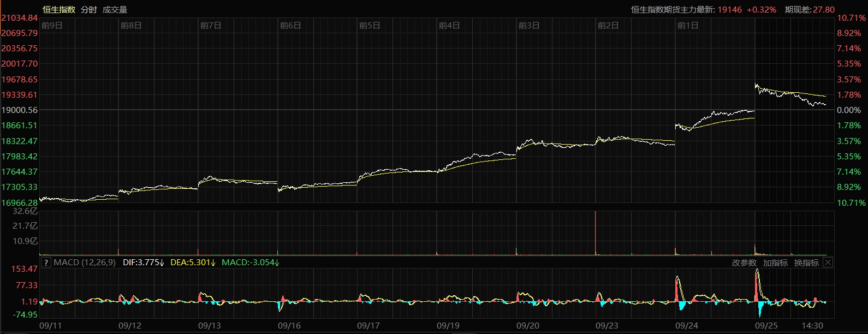
Task: Click 改参数 to modify indicator parameters
Action: [x=744, y=263]
